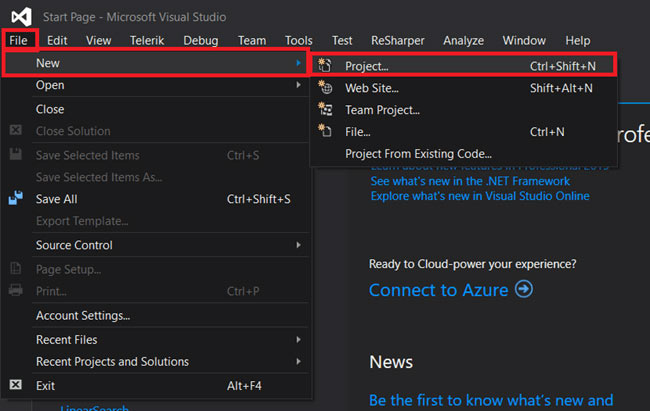Image resolution: width=650 pixels, height=411 pixels.
Task: Click the arrow icon beside Connect to Azure
Action: click(524, 290)
